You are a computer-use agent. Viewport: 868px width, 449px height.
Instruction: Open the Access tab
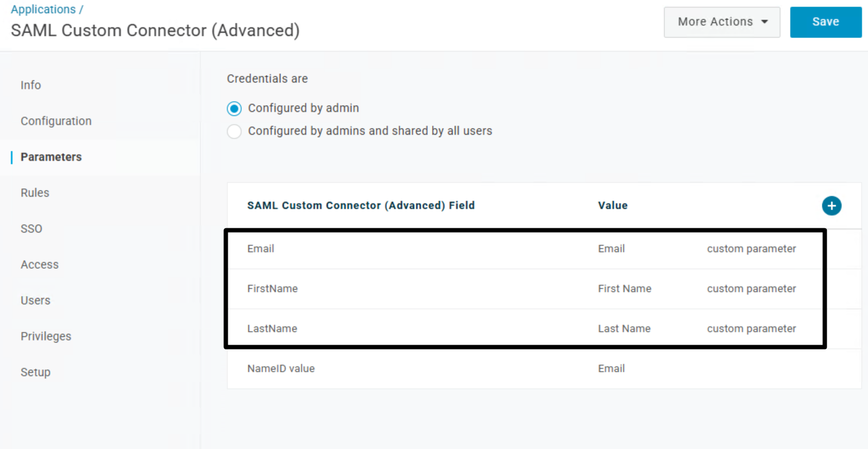click(40, 265)
